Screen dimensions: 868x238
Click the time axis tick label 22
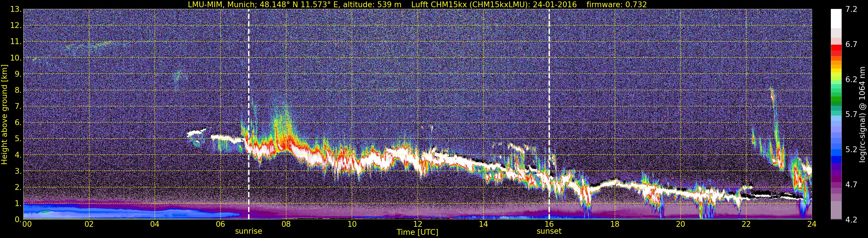coord(746,224)
